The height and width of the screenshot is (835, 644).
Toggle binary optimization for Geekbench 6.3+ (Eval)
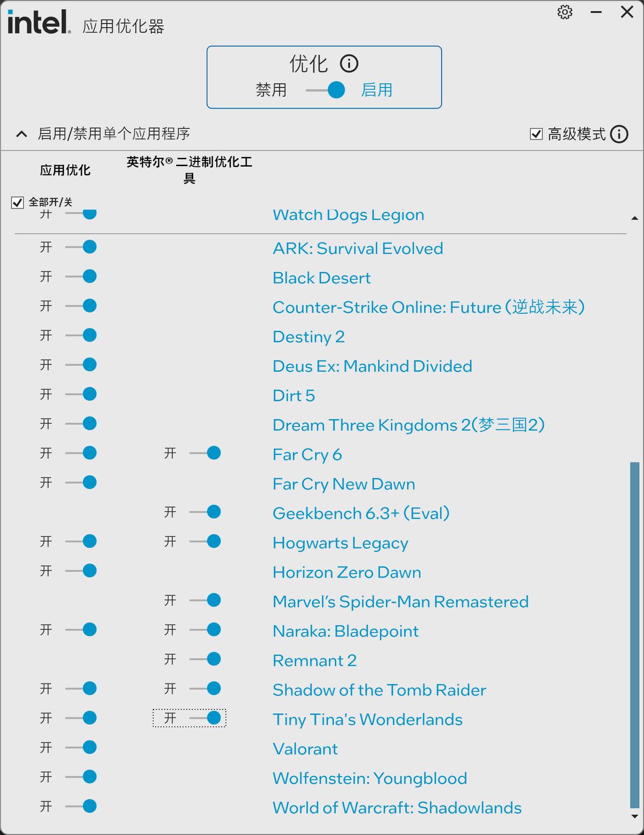click(x=206, y=512)
